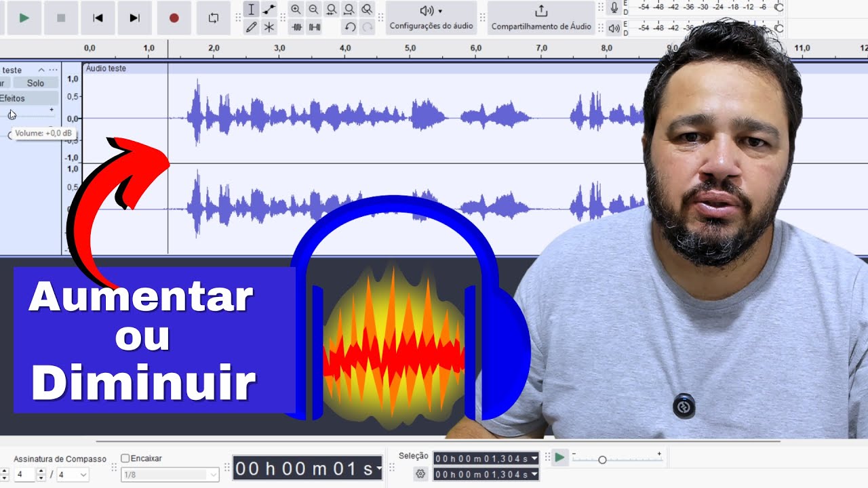Open the track Efeitos panel
This screenshot has height=488, width=868.
[29, 98]
